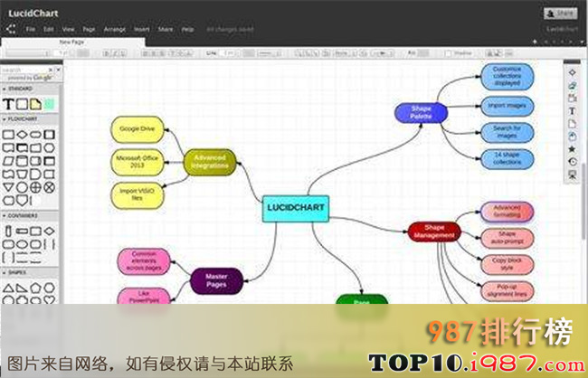Image resolution: width=588 pixels, height=378 pixels.
Task: Select the Text shape in Standard
Action: click(x=8, y=104)
